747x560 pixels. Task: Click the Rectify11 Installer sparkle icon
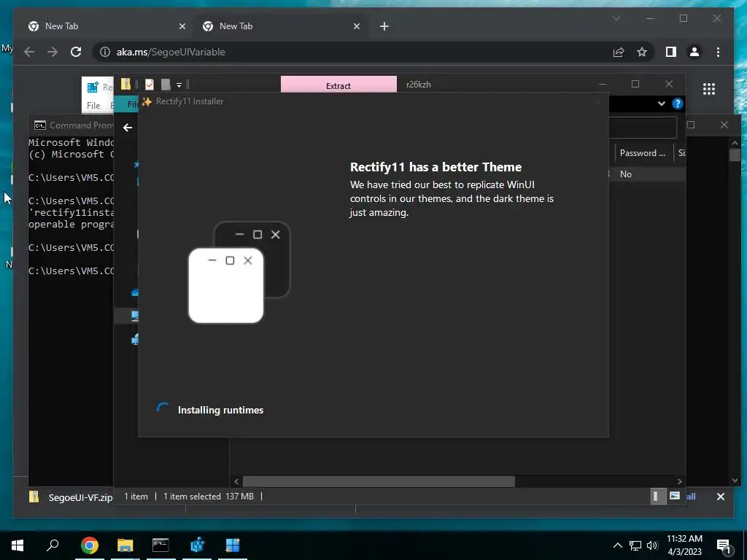point(147,101)
